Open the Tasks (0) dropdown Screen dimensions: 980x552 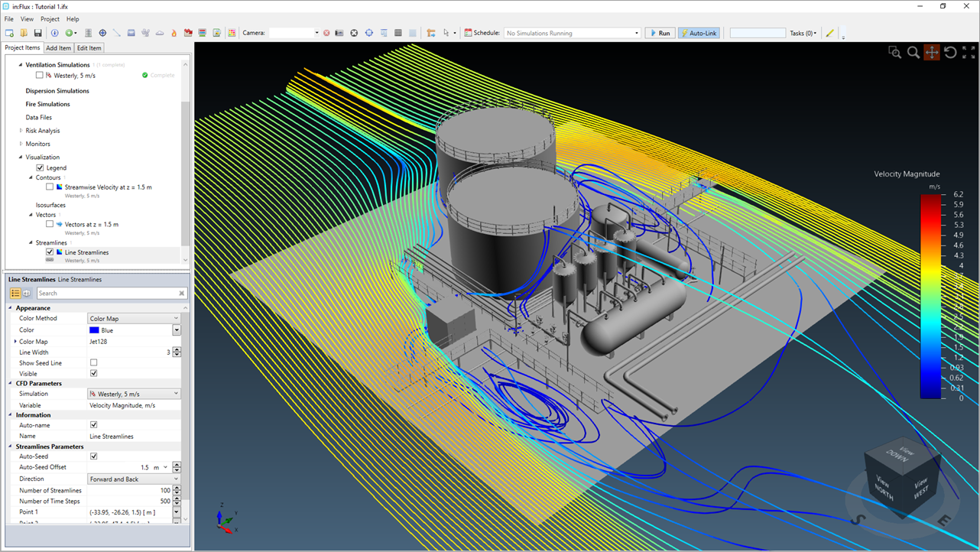(x=803, y=33)
